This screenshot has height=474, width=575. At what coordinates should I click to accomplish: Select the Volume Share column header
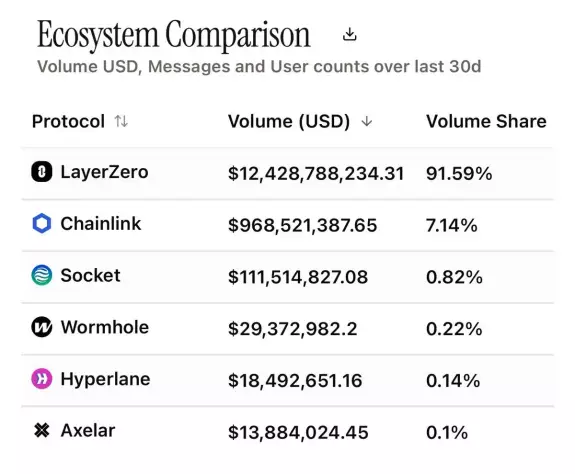click(486, 121)
